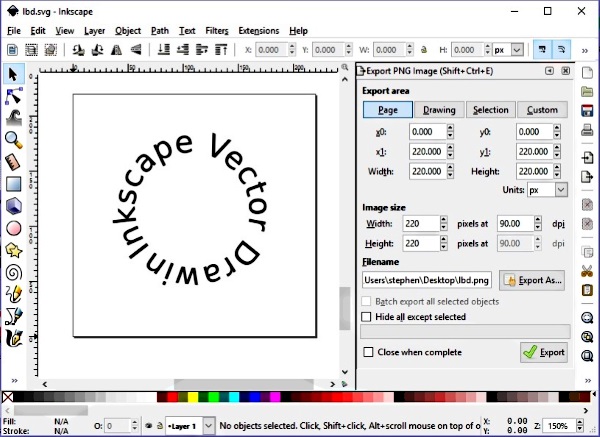Click select all objects toolbar icon
Screen dimensions: 600x437
click(x=12, y=50)
